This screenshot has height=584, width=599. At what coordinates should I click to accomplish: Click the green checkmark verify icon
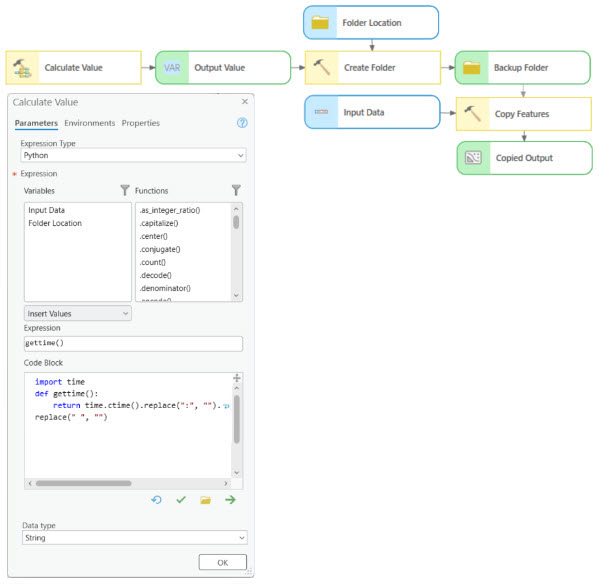coord(181,500)
